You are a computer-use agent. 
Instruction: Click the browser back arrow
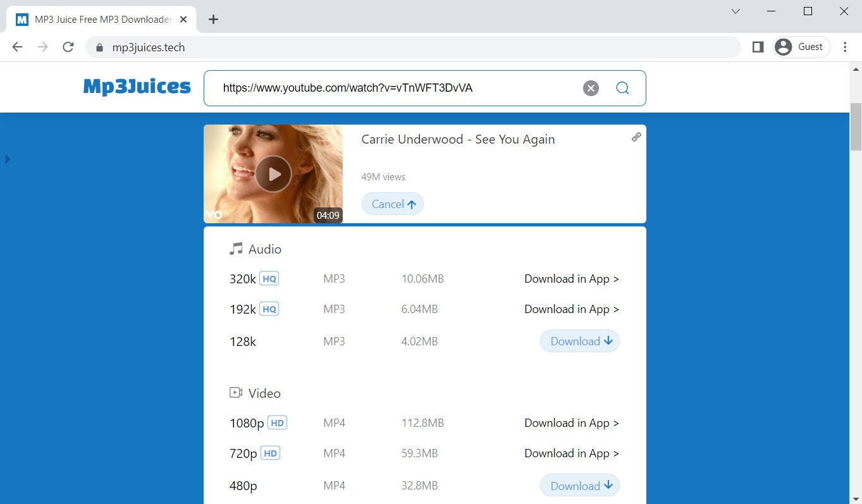coord(17,47)
